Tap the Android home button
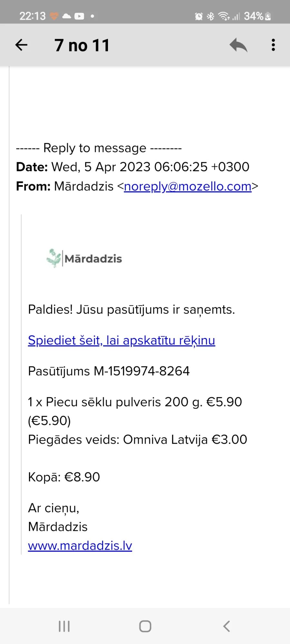This screenshot has width=290, height=644. click(145, 626)
